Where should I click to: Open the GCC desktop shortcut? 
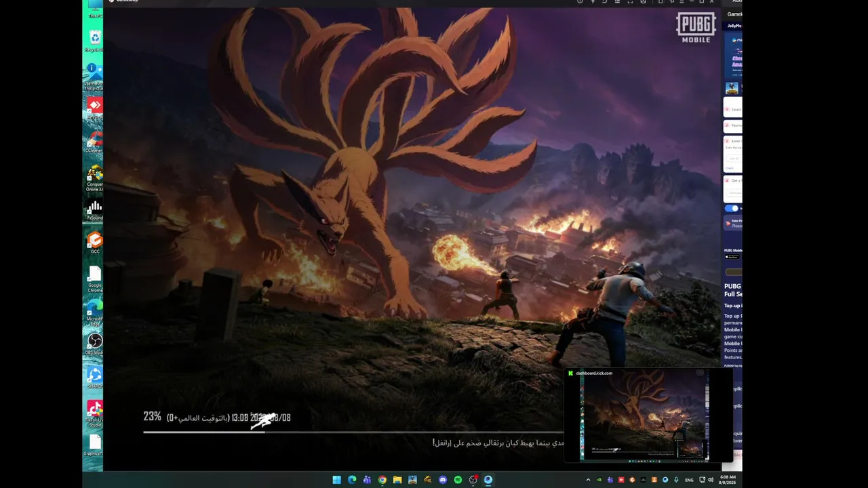point(95,243)
